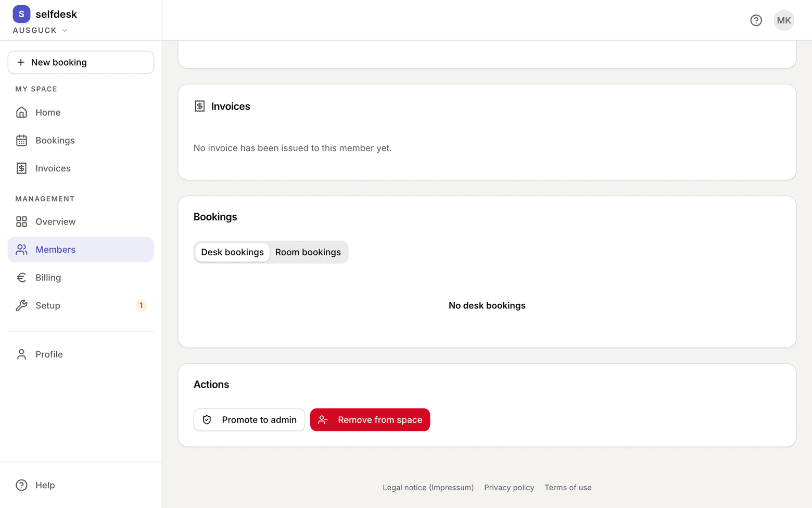The height and width of the screenshot is (508, 812).
Task: Click the plus icon in New booking
Action: click(21, 62)
